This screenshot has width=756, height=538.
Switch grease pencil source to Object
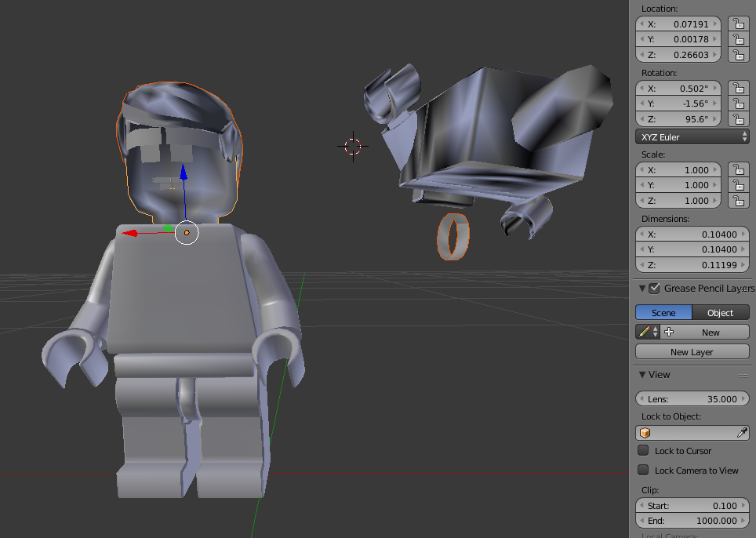pos(721,312)
